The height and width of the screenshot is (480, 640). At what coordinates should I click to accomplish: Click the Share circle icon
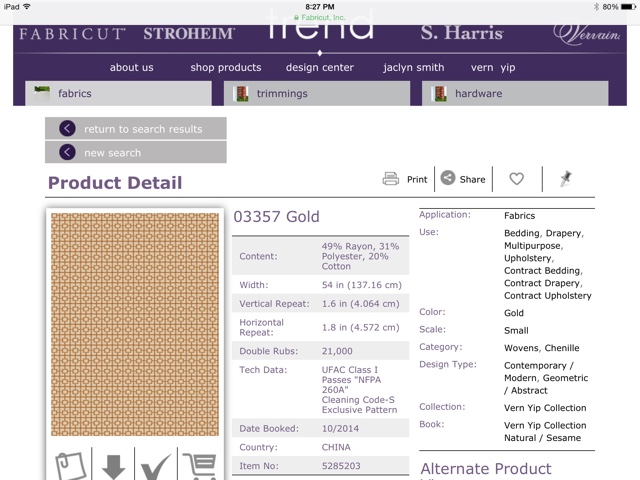coord(448,178)
